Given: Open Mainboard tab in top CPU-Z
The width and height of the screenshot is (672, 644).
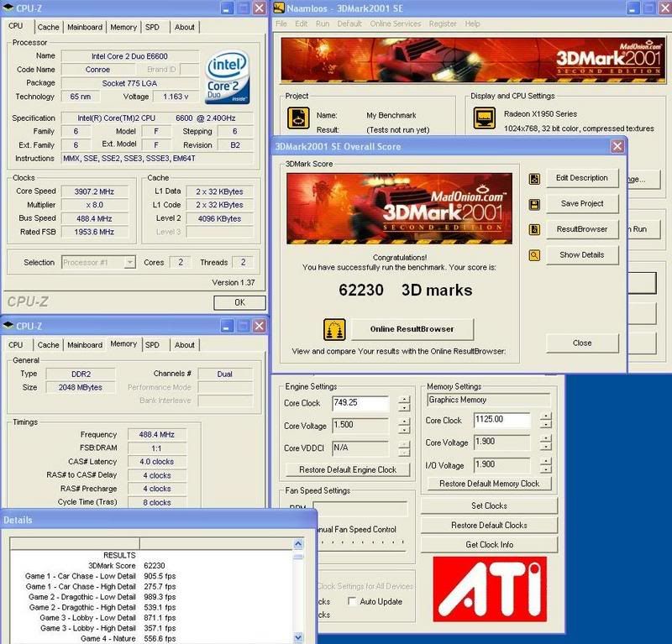Looking at the screenshot, I should (85, 27).
